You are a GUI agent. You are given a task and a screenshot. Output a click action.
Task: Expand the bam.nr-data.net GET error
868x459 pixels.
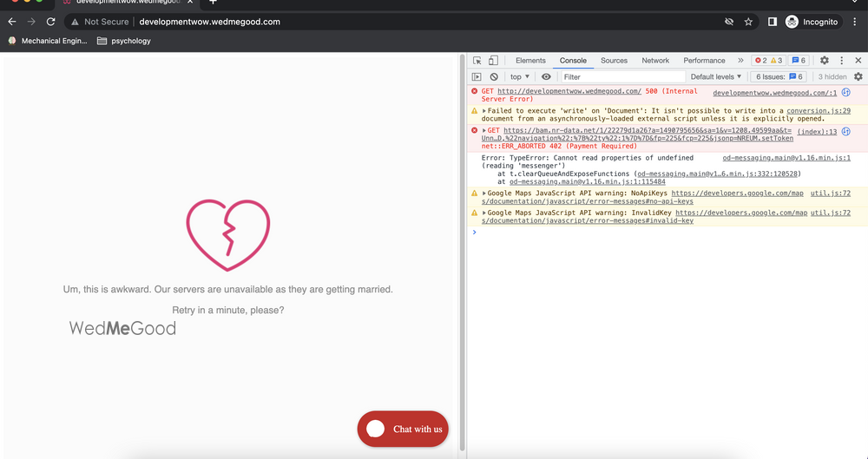pyautogui.click(x=484, y=131)
